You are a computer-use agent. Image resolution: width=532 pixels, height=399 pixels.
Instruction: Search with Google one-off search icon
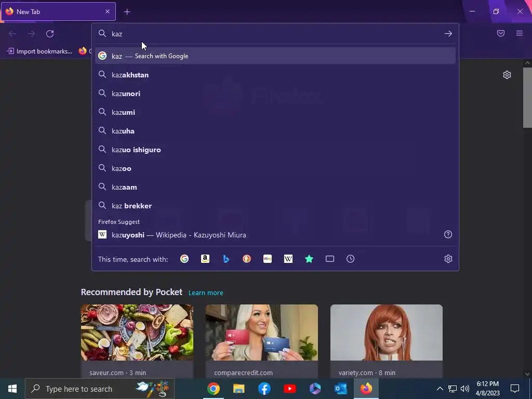[x=184, y=259]
